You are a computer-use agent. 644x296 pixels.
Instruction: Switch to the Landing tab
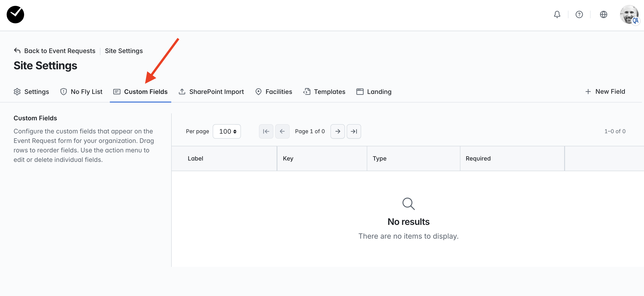tap(374, 92)
